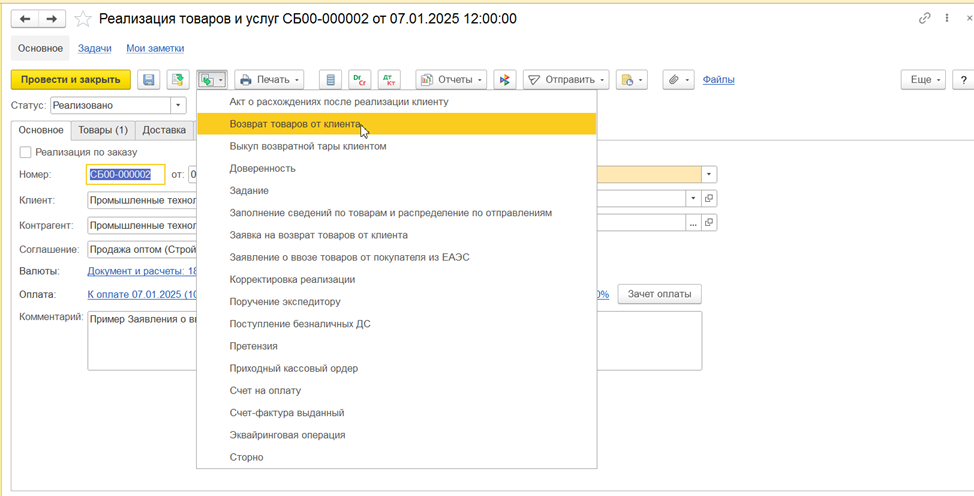Choose Сторно from the menu
974x496 pixels.
coord(396,457)
